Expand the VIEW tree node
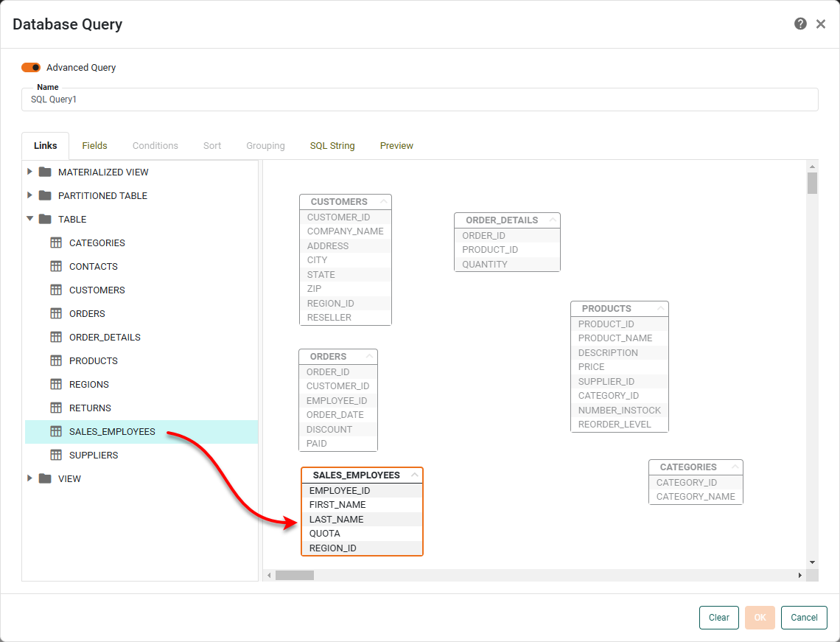 [x=29, y=478]
